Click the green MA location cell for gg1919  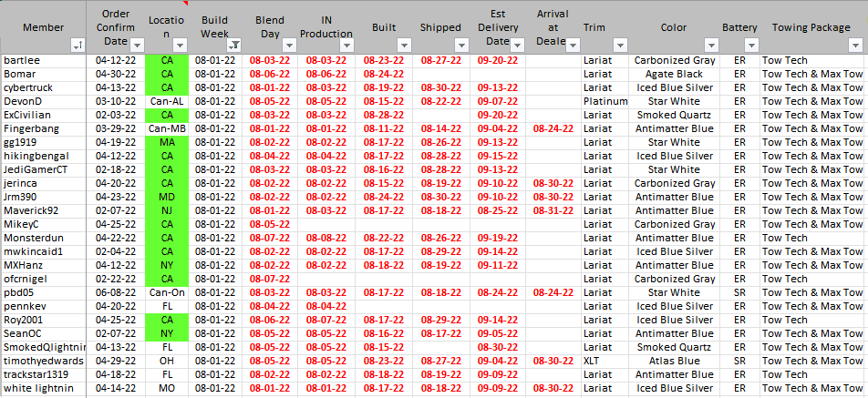(x=167, y=142)
